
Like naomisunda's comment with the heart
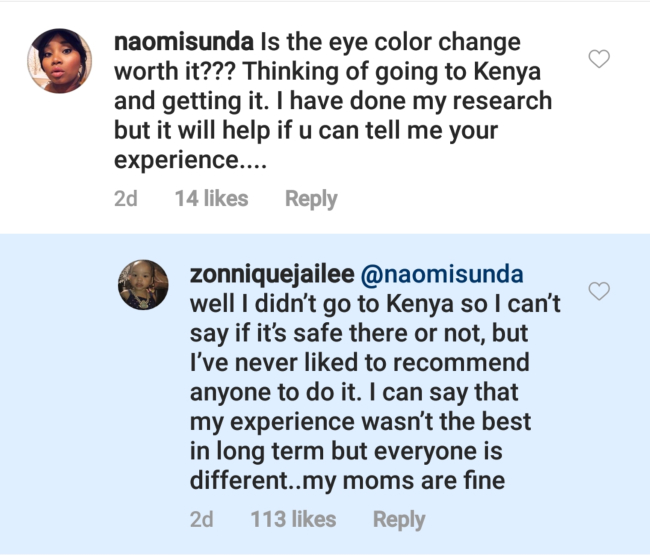click(x=599, y=59)
